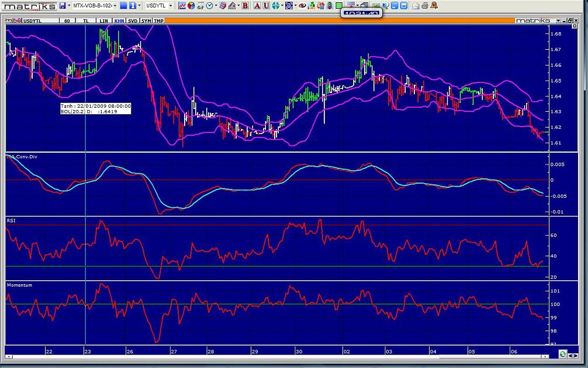Click the TL currency button

(x=86, y=20)
